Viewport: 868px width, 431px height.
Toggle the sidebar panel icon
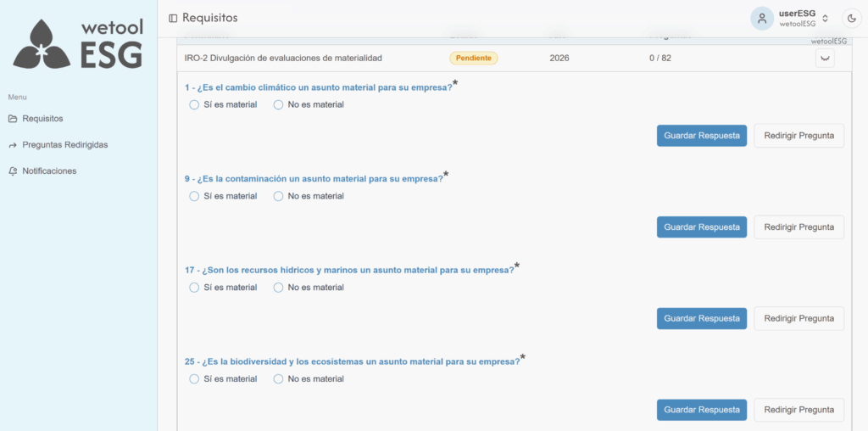(x=173, y=18)
